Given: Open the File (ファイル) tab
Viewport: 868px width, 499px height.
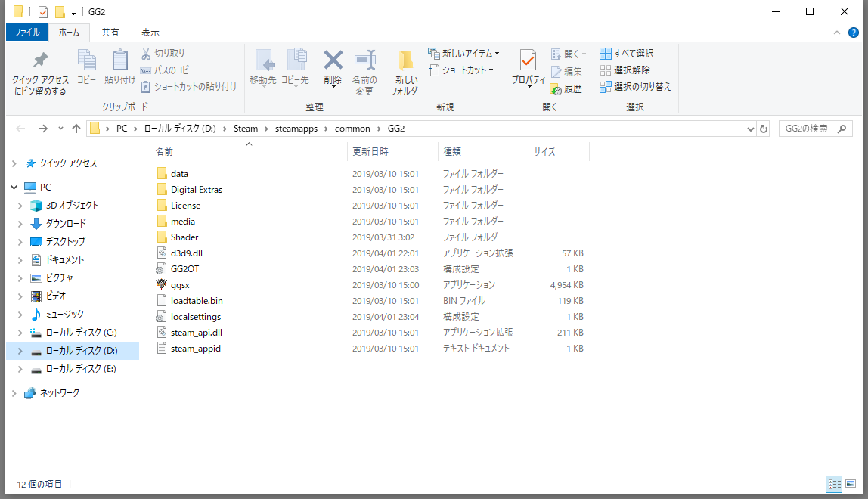Looking at the screenshot, I should click(x=27, y=32).
